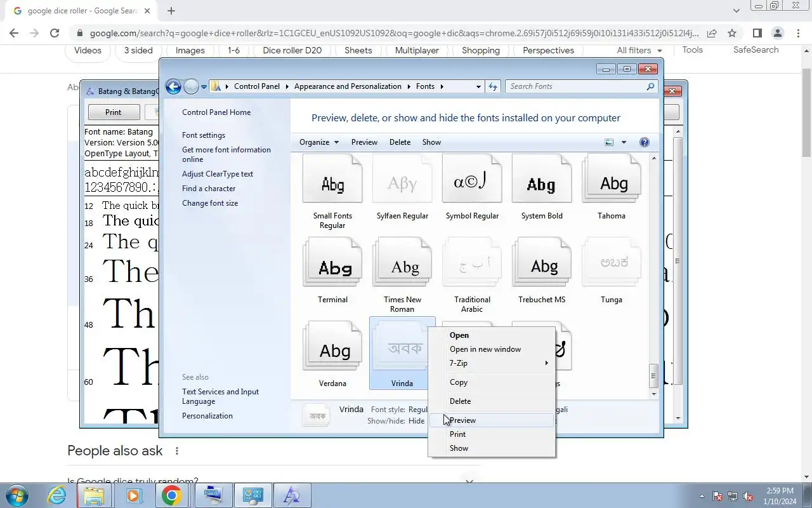812x508 pixels.
Task: Click the Back arrow in Fonts window
Action: point(173,87)
